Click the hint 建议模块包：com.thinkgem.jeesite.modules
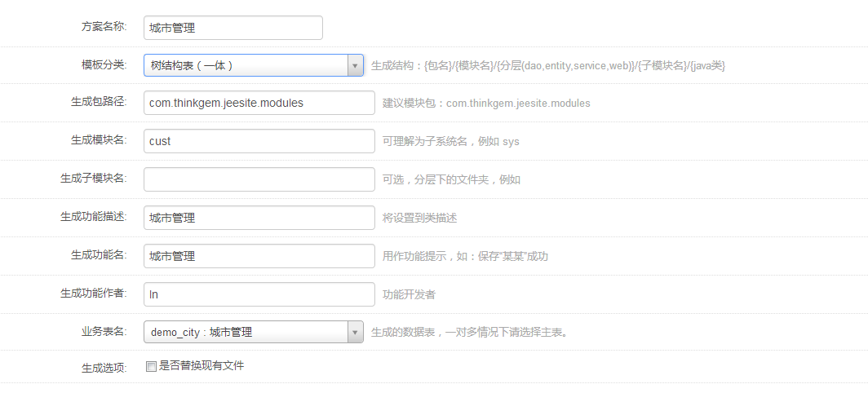 pyautogui.click(x=486, y=104)
